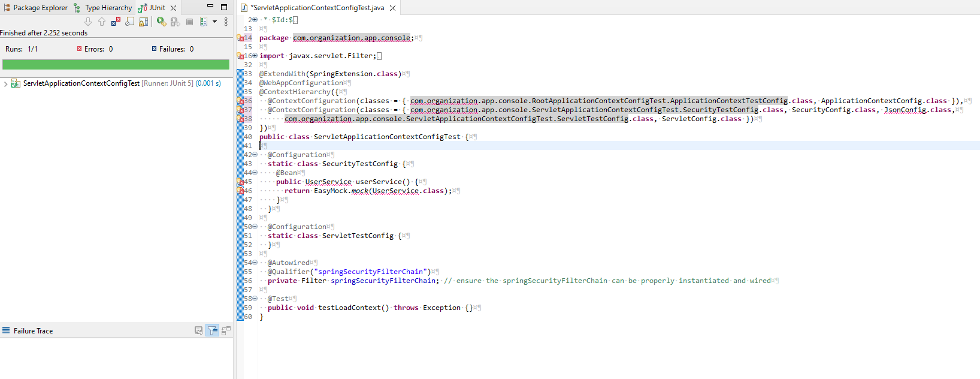Click Failure Trace header icon
980x379 pixels.
(6, 330)
